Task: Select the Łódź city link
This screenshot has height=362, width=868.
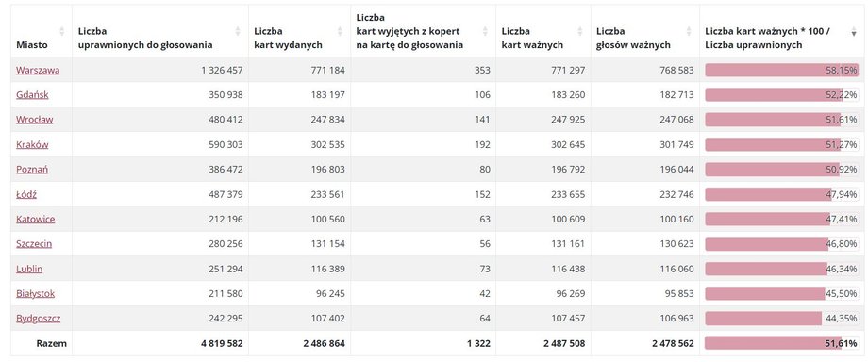Action: 26,194
